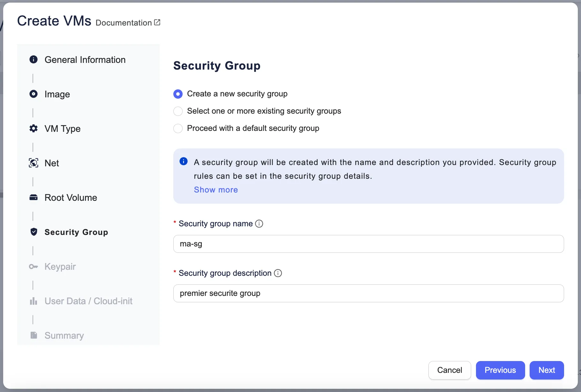Click the Security group description input
581x392 pixels.
click(368, 293)
